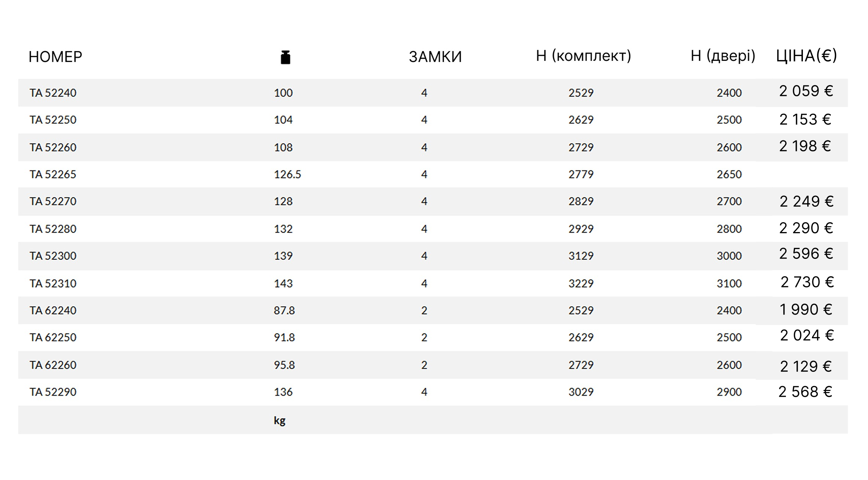Click the 87.8 weight value
Image resolution: width=868 pixels, height=480 pixels.
point(284,310)
